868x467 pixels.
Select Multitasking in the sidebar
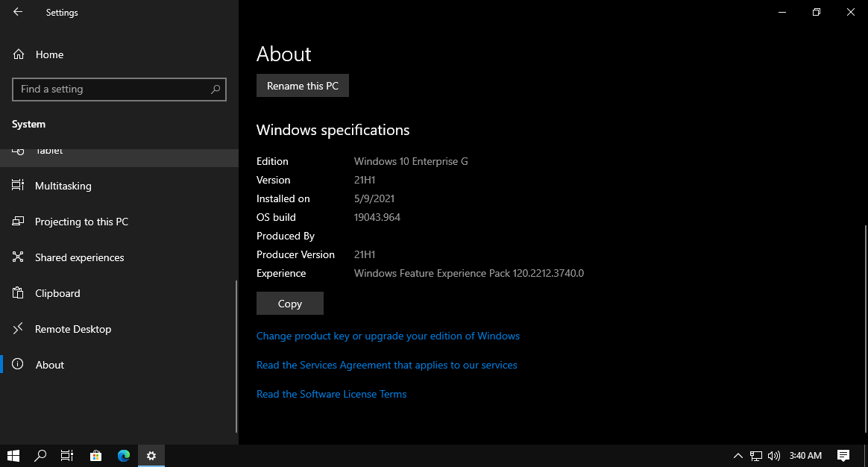pyautogui.click(x=119, y=186)
